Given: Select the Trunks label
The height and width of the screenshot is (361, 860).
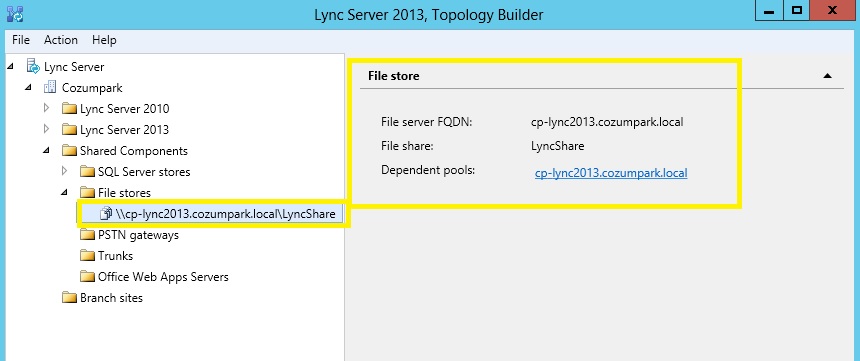Looking at the screenshot, I should pyautogui.click(x=115, y=256).
